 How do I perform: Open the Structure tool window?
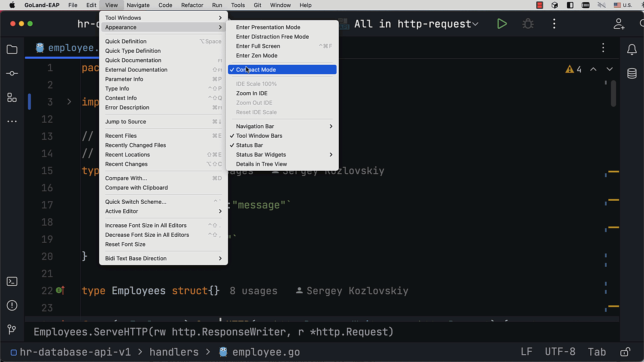click(12, 98)
